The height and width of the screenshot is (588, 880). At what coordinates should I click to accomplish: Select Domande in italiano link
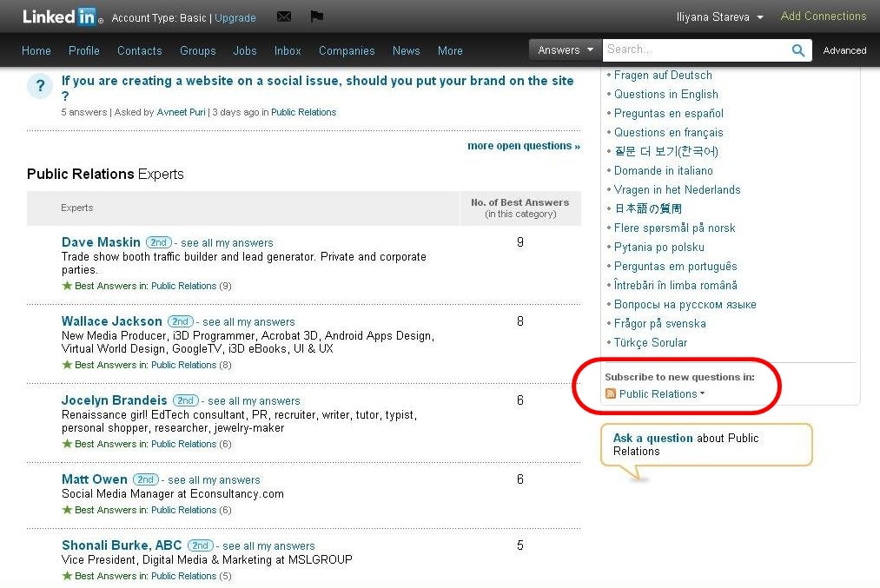[664, 170]
